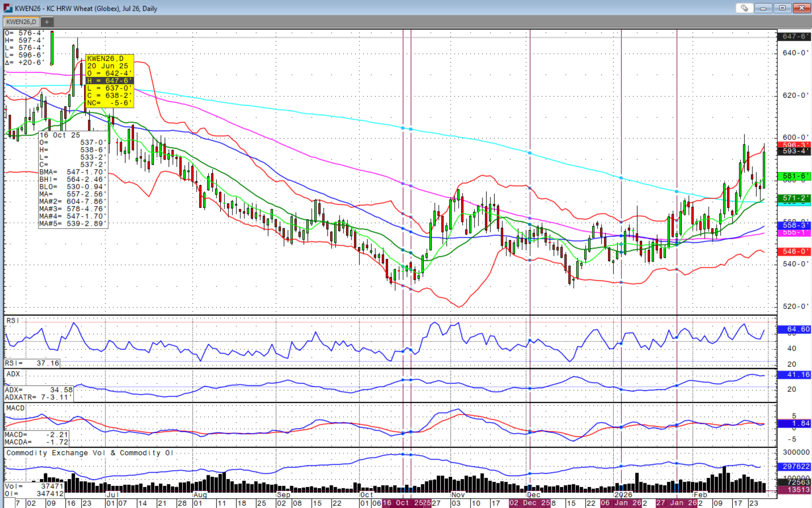This screenshot has width=812, height=508.
Task: Click the red 596-3 price label
Action: (794, 145)
